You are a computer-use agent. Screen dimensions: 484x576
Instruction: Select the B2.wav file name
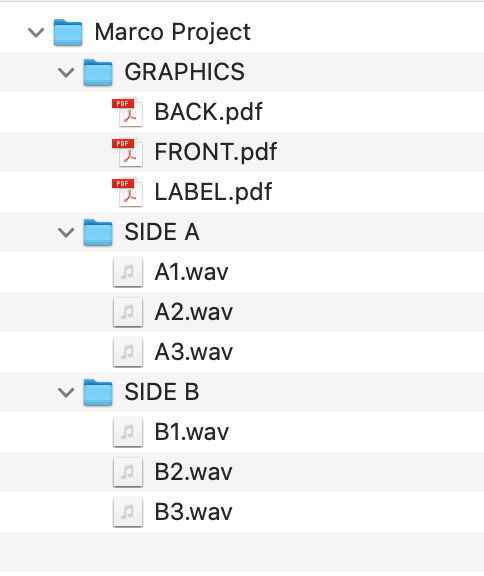click(194, 472)
